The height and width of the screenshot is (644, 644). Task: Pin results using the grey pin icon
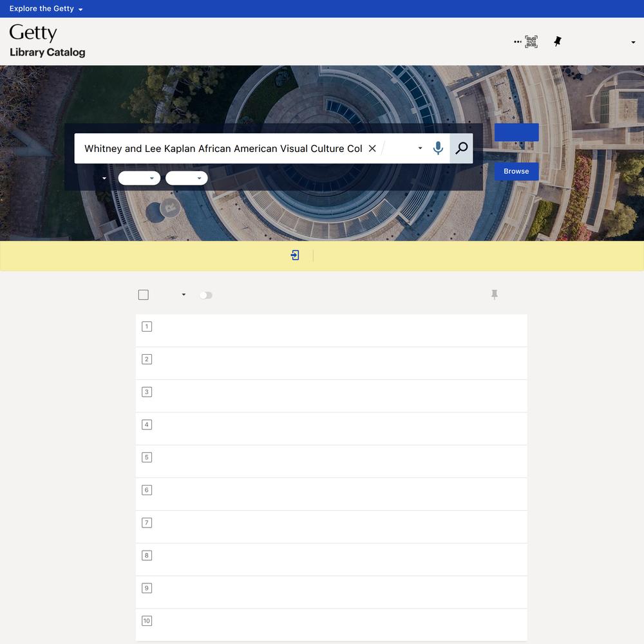495,294
